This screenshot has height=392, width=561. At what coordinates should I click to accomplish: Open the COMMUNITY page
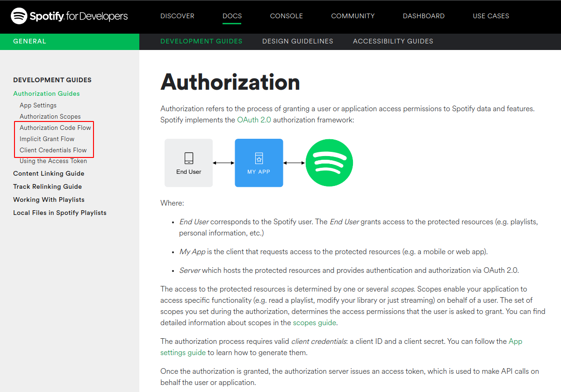pyautogui.click(x=353, y=16)
